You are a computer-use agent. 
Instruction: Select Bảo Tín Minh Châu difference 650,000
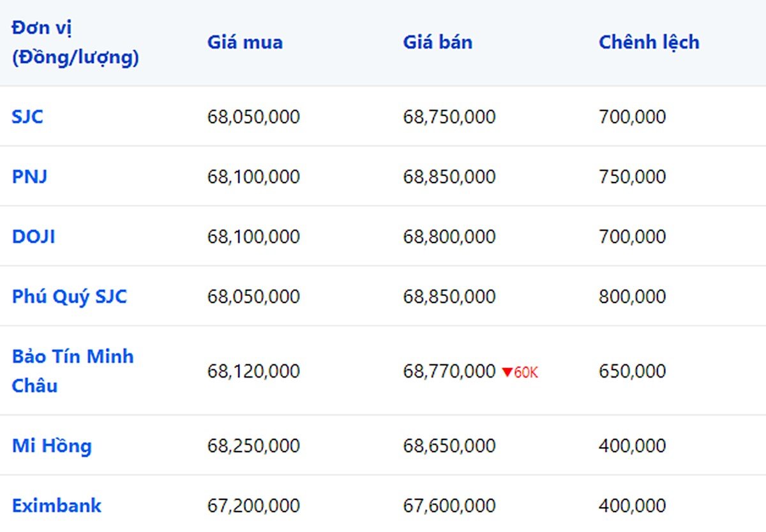point(632,371)
